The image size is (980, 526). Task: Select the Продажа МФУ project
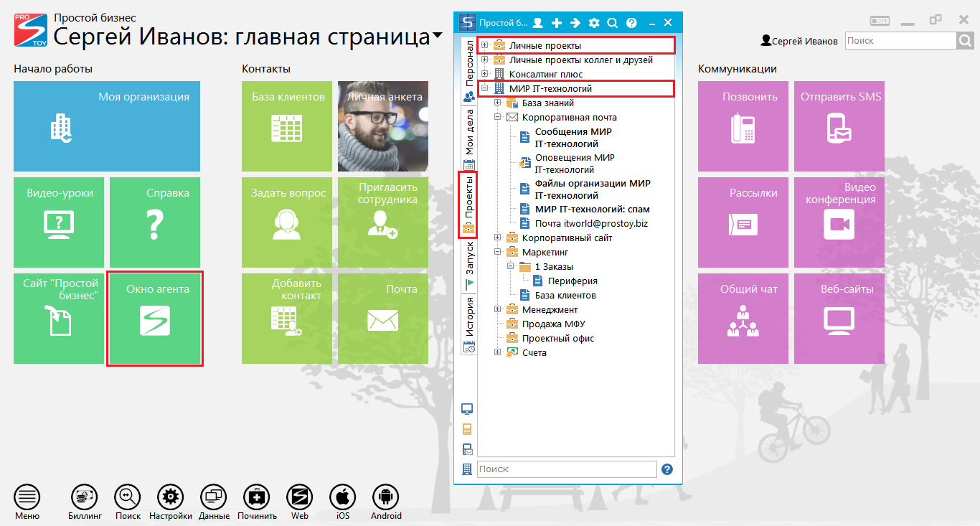coord(553,324)
